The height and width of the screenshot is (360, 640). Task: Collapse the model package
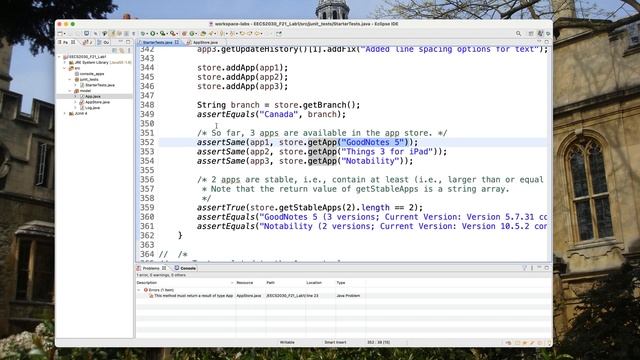tap(70, 91)
